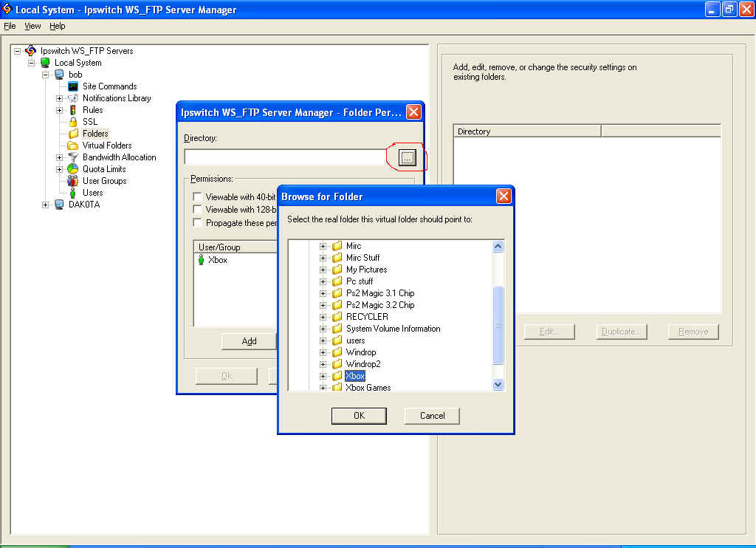Cancel the Browse for Folder dialog
756x548 pixels.
coord(432,416)
